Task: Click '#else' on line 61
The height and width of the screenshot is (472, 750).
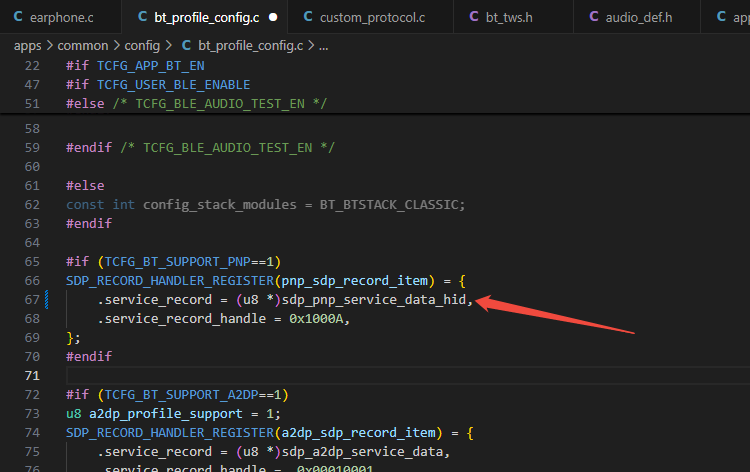Action: (85, 186)
